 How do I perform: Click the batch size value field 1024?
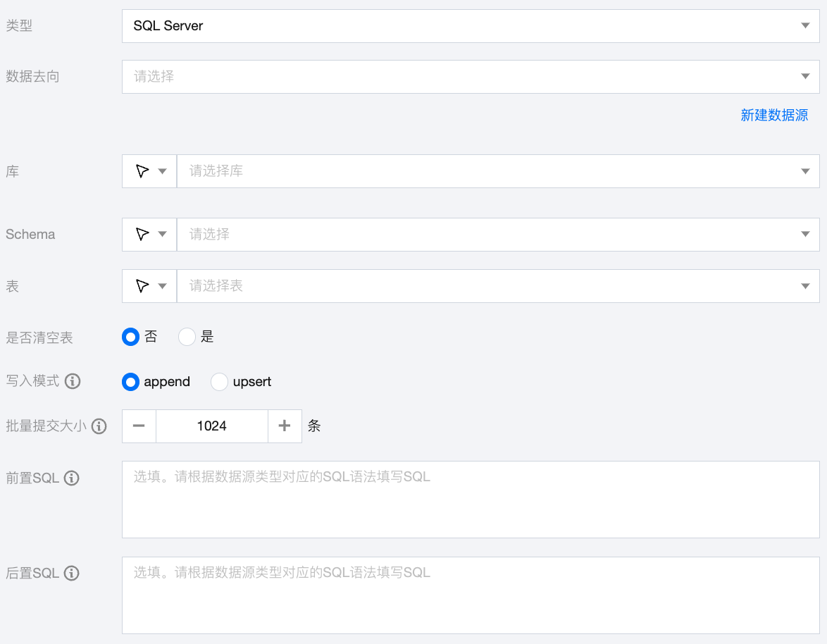(x=212, y=426)
